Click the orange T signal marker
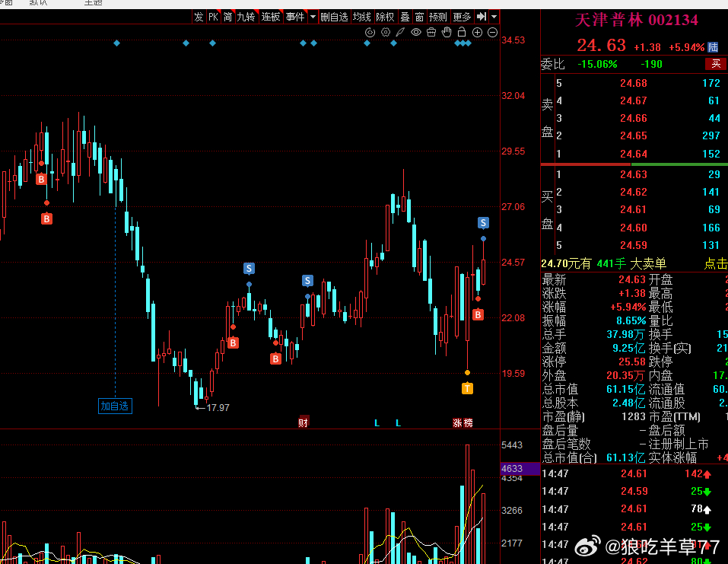Viewport: 728px width, 564px height. pyautogui.click(x=468, y=388)
